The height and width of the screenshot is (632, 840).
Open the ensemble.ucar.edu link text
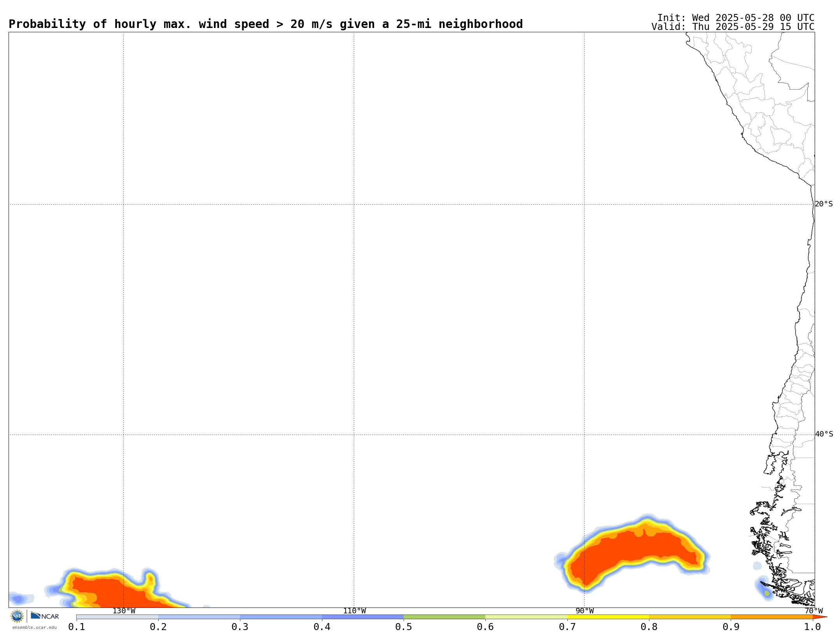[x=34, y=627]
